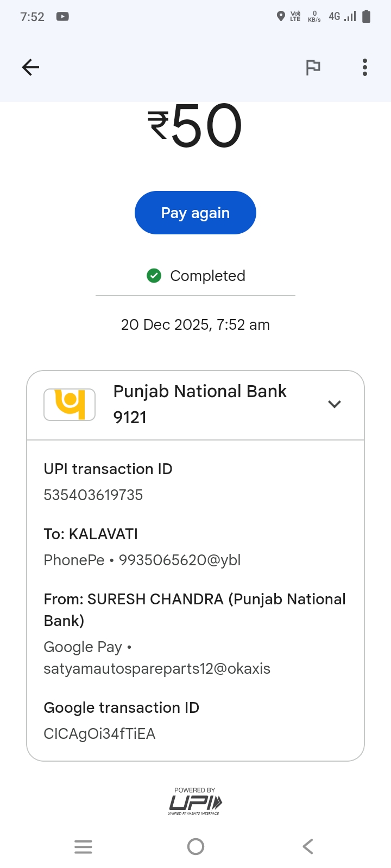Viewport: 391px width, 868px height.
Task: Tap the Android system back button
Action: pos(308,846)
